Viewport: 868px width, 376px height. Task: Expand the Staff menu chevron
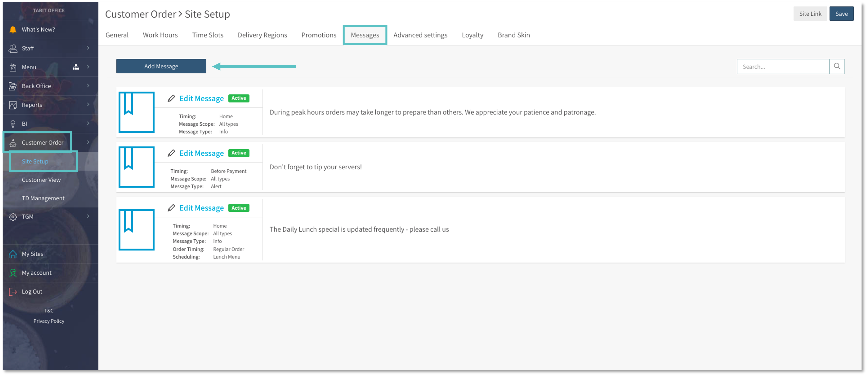click(x=88, y=48)
